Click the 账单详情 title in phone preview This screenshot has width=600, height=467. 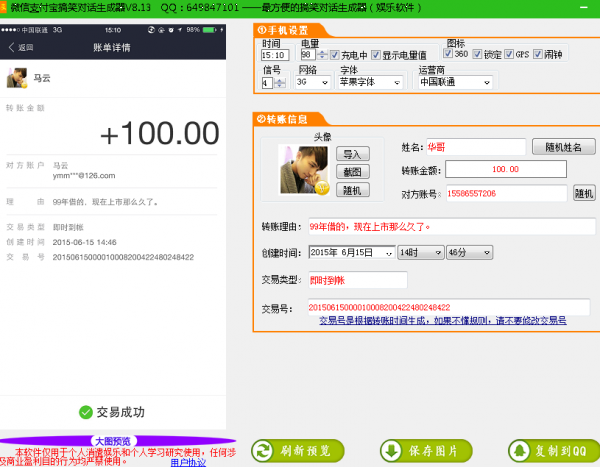point(112,47)
